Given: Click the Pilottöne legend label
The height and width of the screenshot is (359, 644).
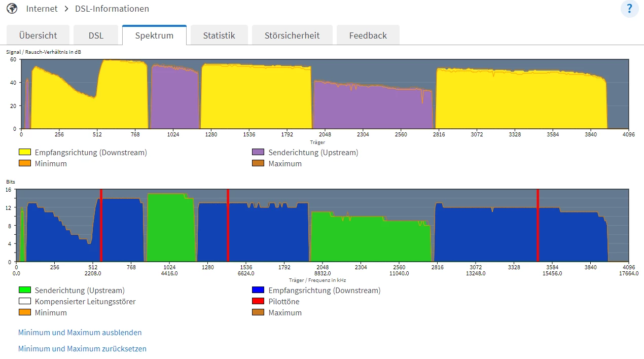Looking at the screenshot, I should pos(284,302).
